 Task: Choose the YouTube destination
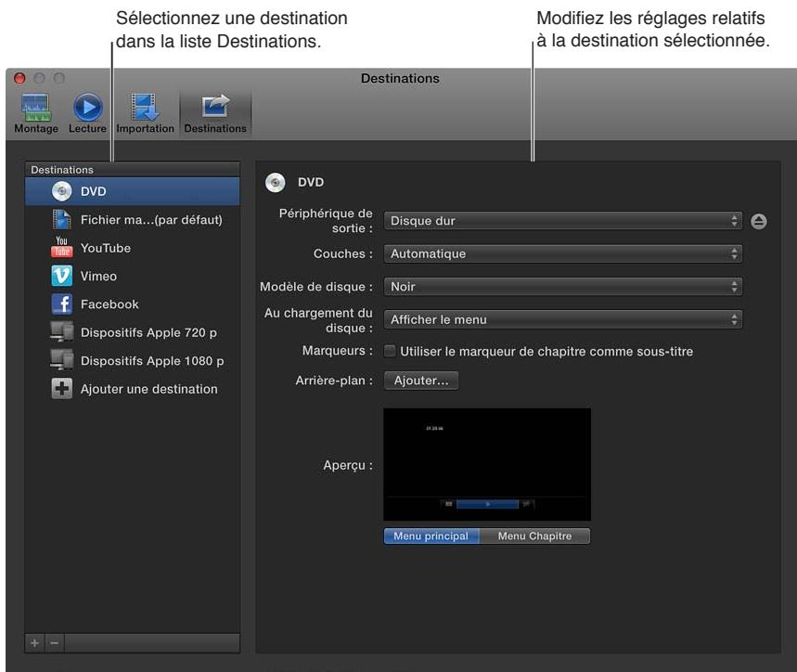[x=132, y=248]
